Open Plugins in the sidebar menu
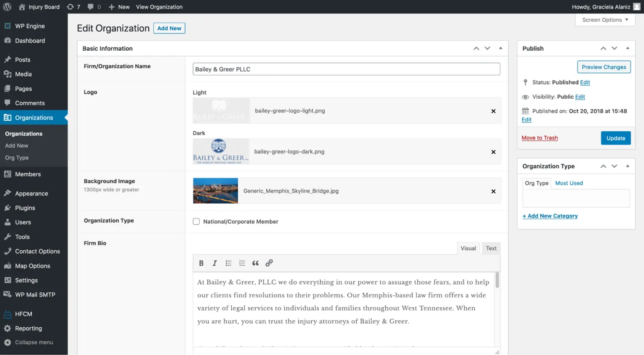The height and width of the screenshot is (355, 644). pos(25,208)
